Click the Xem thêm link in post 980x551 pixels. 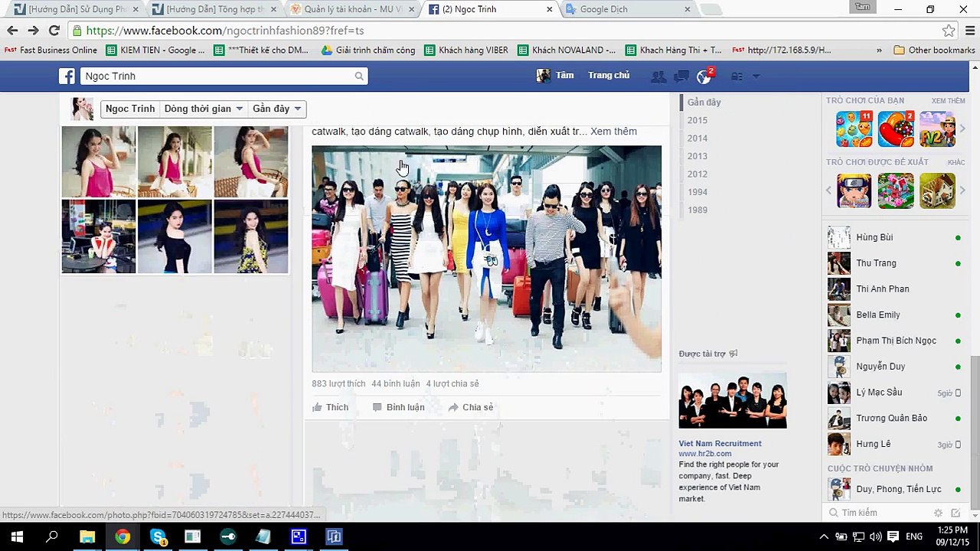[x=614, y=132]
